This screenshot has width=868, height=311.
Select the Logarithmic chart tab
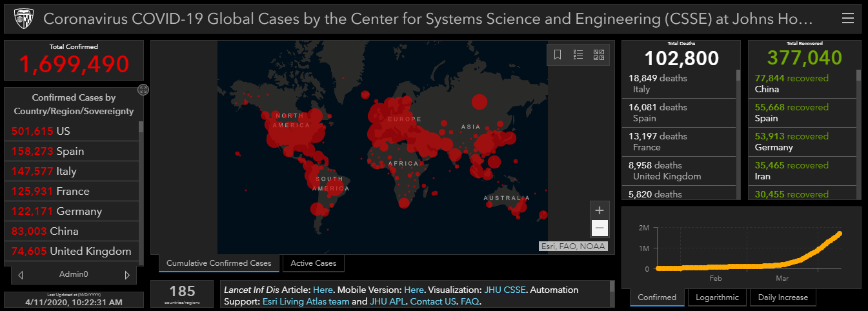point(718,297)
